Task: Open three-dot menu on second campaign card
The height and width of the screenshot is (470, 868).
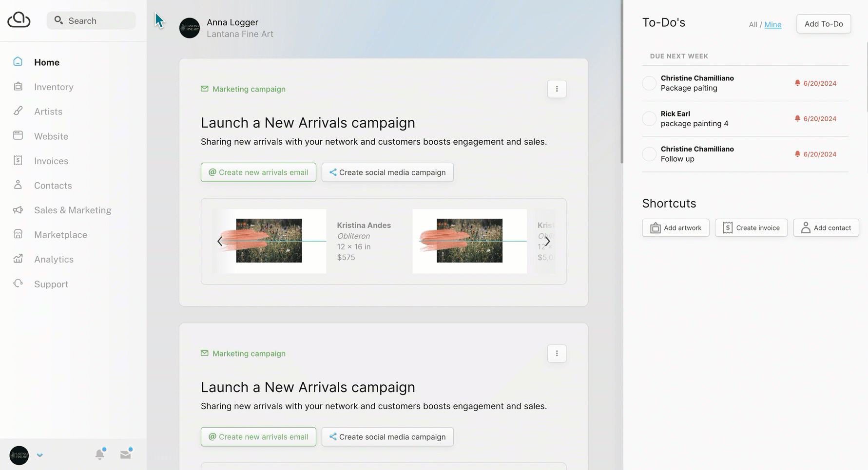Action: tap(557, 354)
